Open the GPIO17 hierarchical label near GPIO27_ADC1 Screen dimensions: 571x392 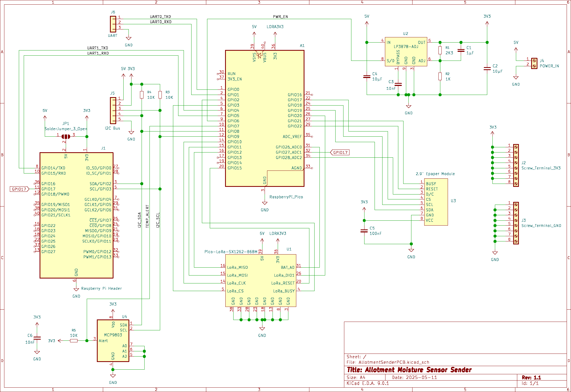[340, 152]
